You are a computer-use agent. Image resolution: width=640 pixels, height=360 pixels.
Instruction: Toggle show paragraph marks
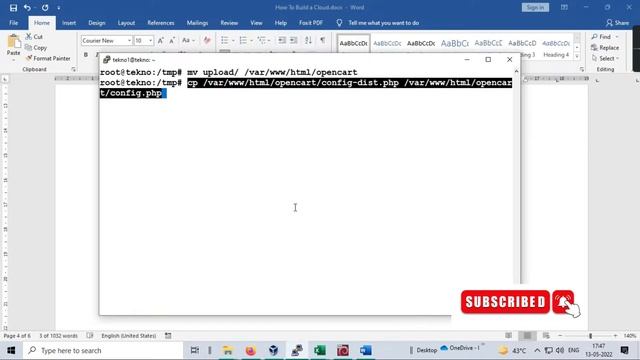coord(322,40)
